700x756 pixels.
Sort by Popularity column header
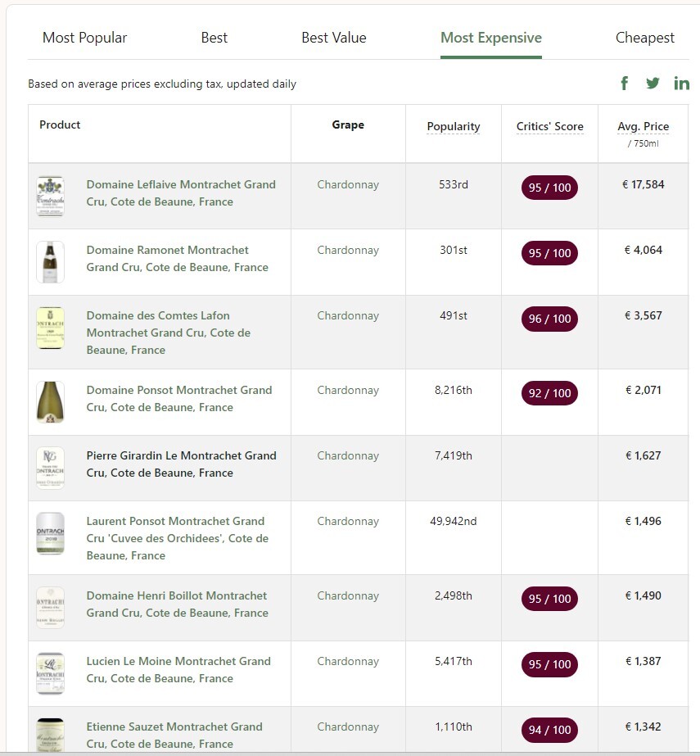pos(454,126)
